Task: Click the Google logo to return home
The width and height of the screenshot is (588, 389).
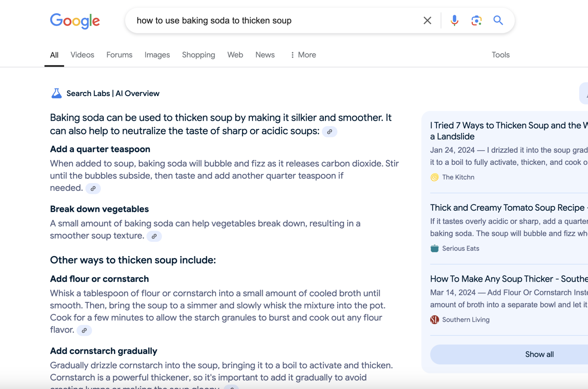Action: [x=75, y=20]
